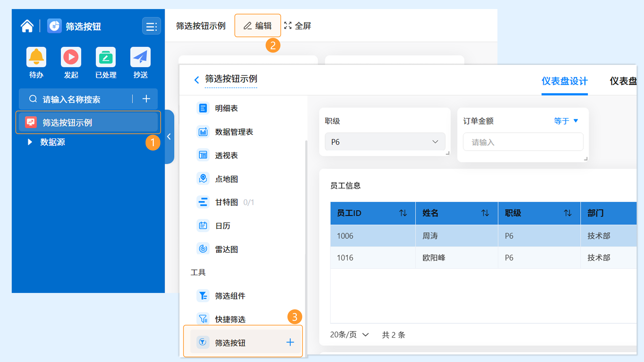Add 透视表 component
This screenshot has width=644, height=362.
tap(217, 155)
